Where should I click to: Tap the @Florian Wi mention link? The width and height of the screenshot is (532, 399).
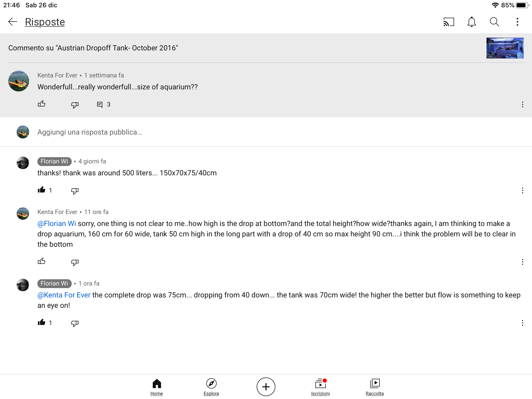click(x=57, y=224)
